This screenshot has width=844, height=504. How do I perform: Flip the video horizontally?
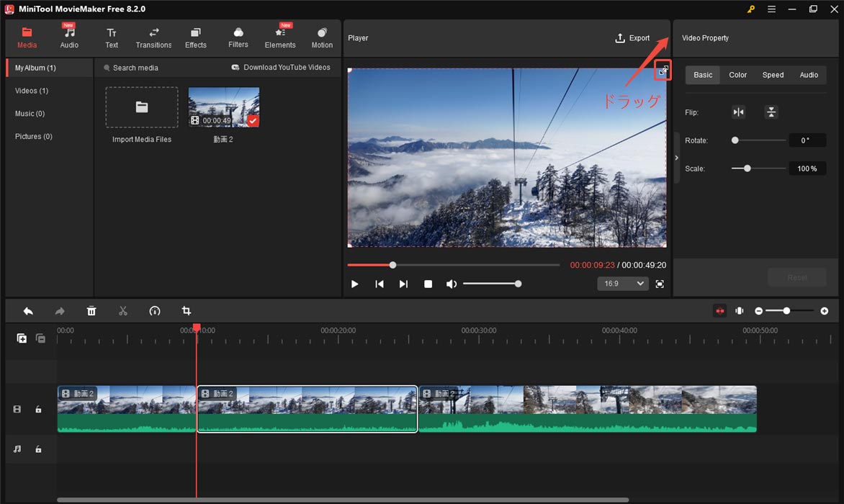point(739,112)
